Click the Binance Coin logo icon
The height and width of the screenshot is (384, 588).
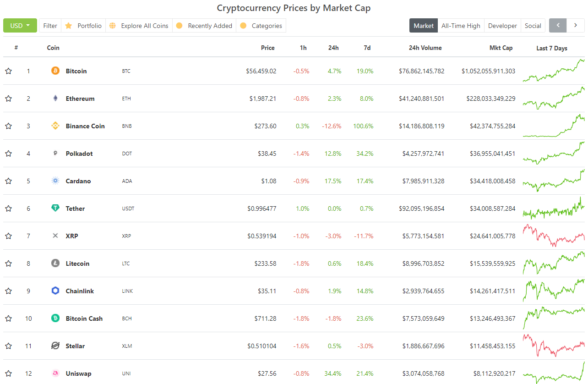(55, 126)
